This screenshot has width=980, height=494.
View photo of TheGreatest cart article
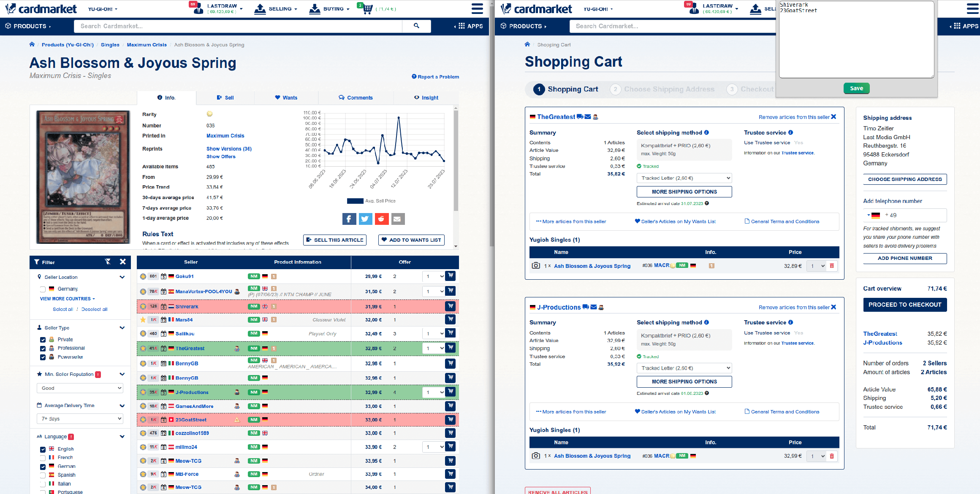(x=536, y=266)
